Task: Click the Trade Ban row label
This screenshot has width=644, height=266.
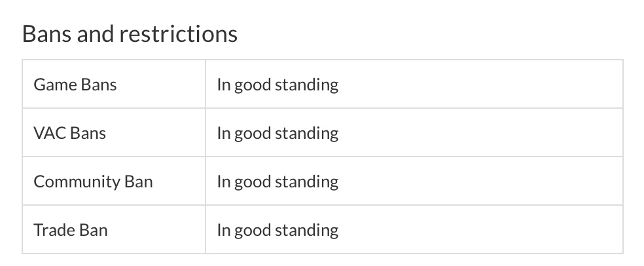Action: [x=71, y=230]
